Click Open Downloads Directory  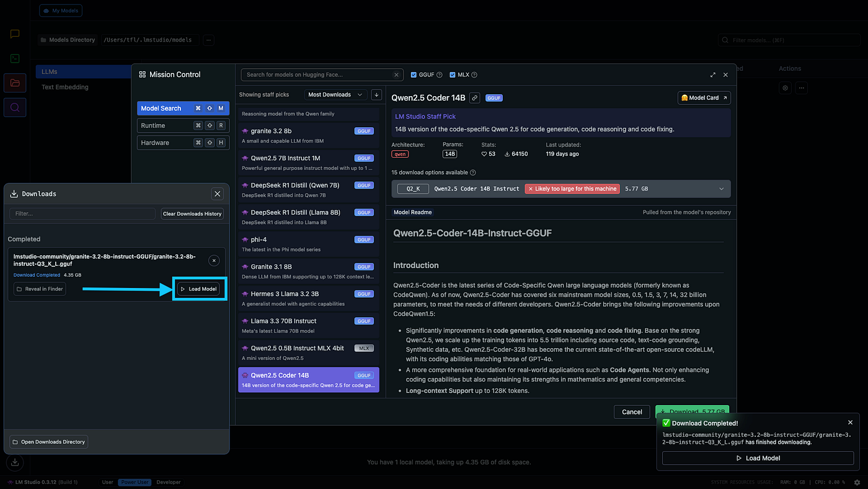(49, 442)
